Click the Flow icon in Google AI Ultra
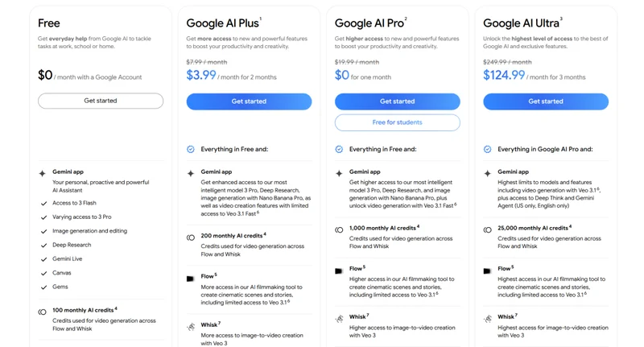644x347 pixels. 487,271
